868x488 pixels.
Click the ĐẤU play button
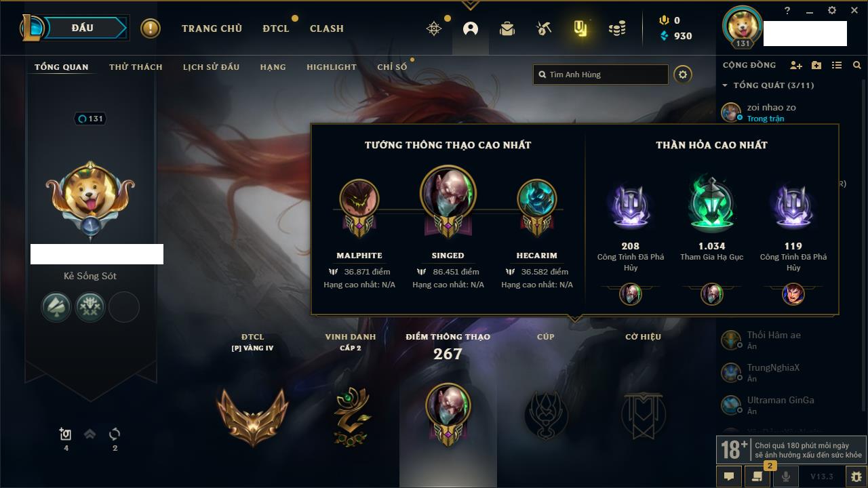tap(83, 28)
